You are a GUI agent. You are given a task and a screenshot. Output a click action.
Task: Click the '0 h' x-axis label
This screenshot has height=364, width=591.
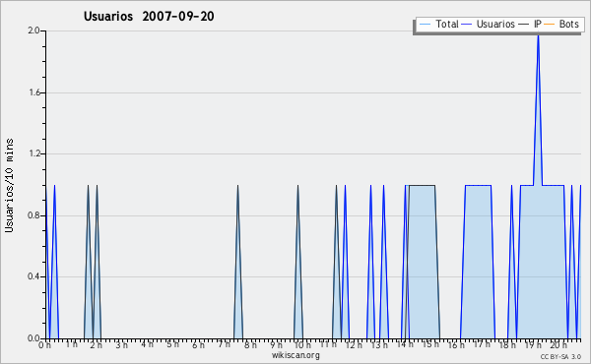[x=44, y=344]
